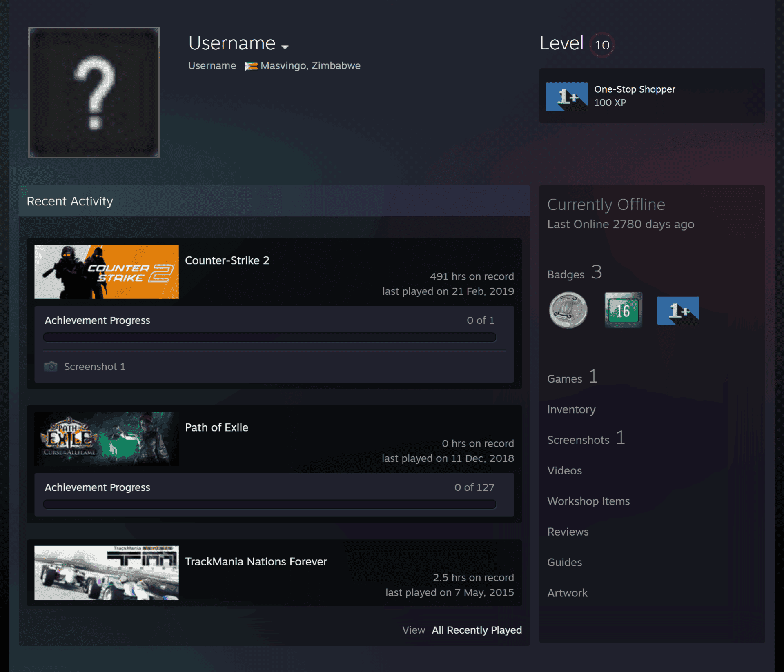This screenshot has height=672, width=784.
Task: Open the Games 1 link
Action: (x=572, y=377)
